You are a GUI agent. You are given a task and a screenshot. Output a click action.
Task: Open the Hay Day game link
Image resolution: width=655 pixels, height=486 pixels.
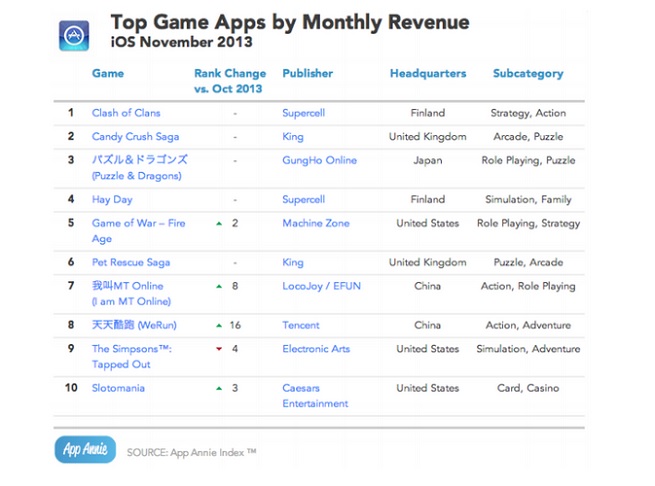112,199
